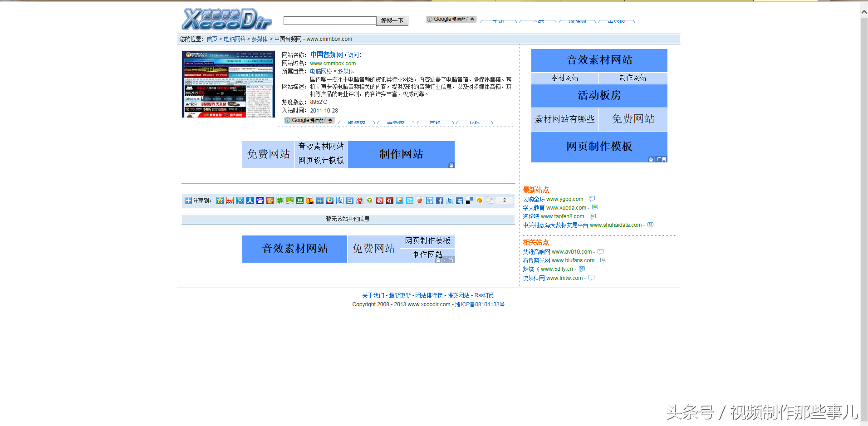Open 提交网站 footer link
This screenshot has height=426, width=868.
pos(458,295)
